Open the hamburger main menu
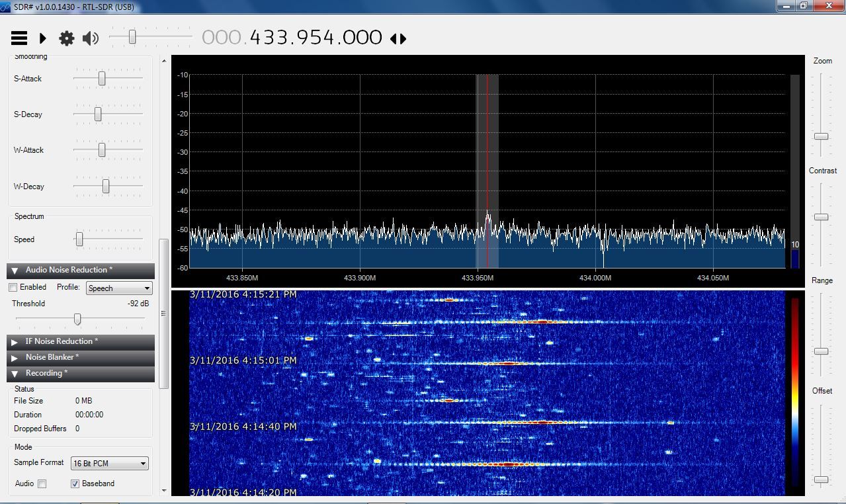846x504 pixels. [x=19, y=38]
